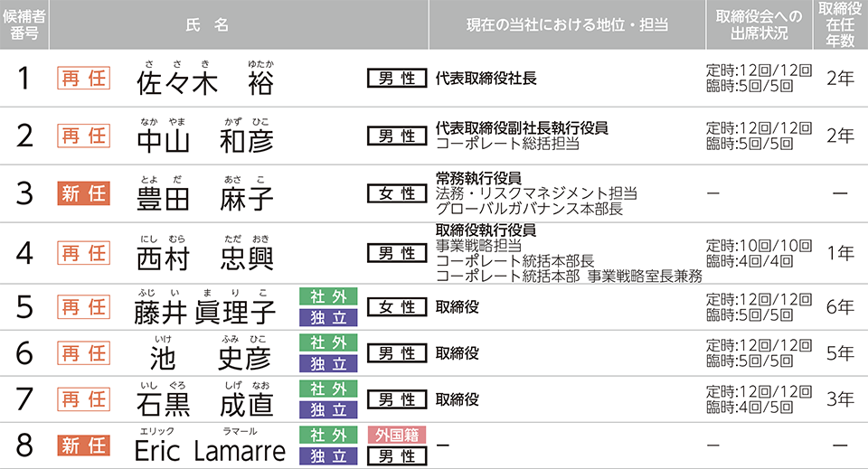
Task: Click the 取締役在任年数 column header
Action: click(840, 24)
